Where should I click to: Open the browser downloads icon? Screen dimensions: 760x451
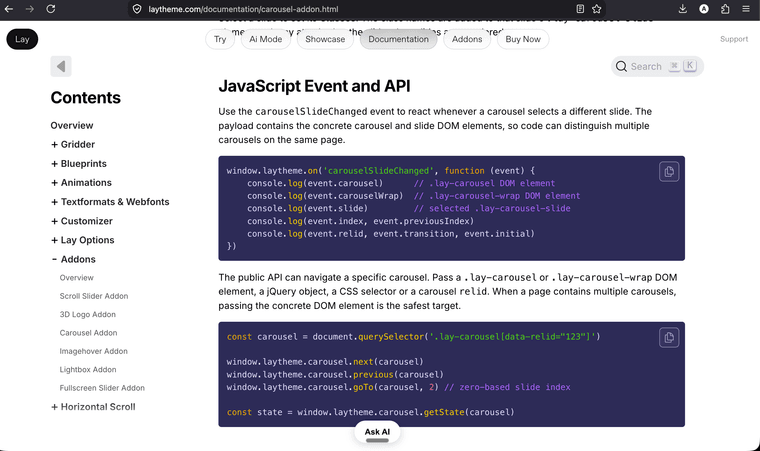(x=682, y=9)
